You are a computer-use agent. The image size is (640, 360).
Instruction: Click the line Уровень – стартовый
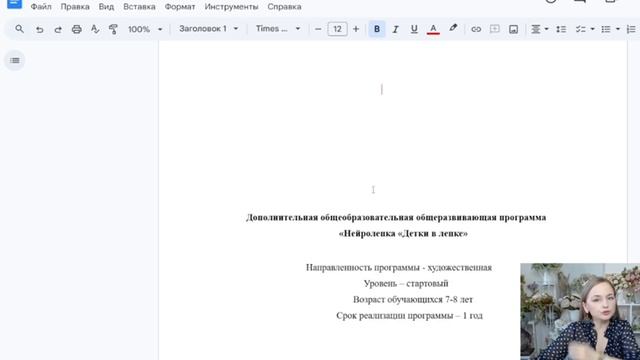[406, 283]
